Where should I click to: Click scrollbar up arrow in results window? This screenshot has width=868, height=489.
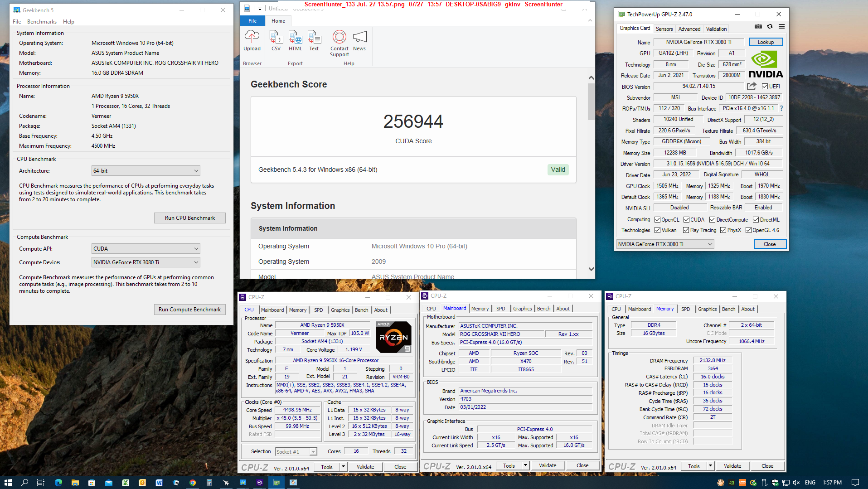(591, 78)
